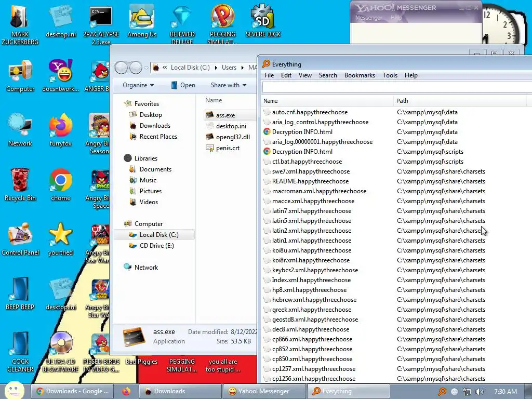Select the opengl32.dll file in Explorer
Image resolution: width=532 pixels, height=399 pixels.
click(228, 137)
